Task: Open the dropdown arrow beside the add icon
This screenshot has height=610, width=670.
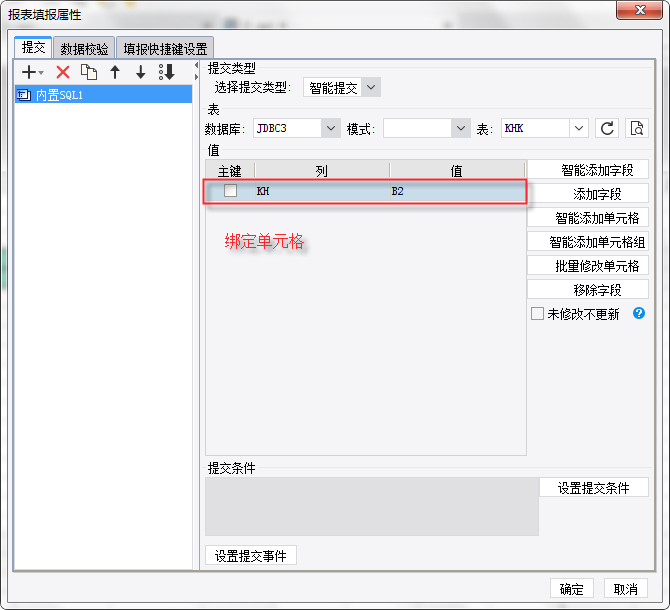Action: pos(41,73)
